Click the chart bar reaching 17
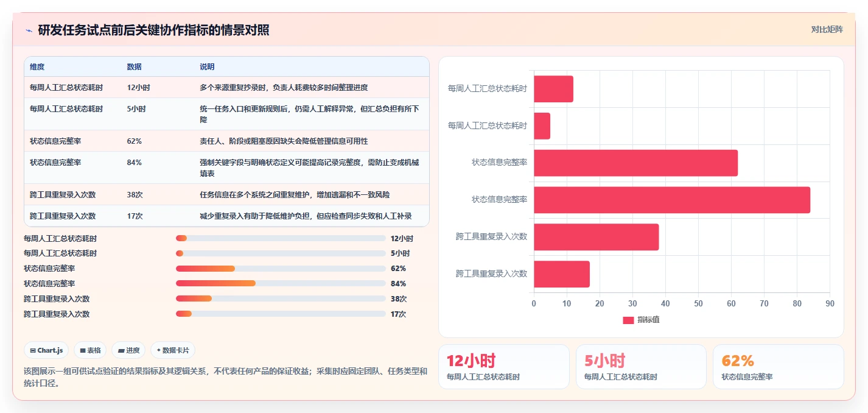Viewport: 868px width, 413px height. click(x=562, y=274)
